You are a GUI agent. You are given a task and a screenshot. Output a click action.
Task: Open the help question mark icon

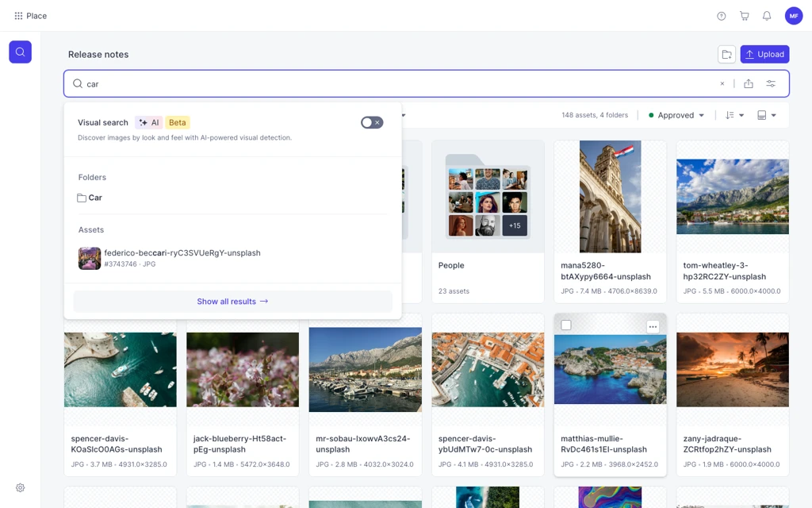722,16
